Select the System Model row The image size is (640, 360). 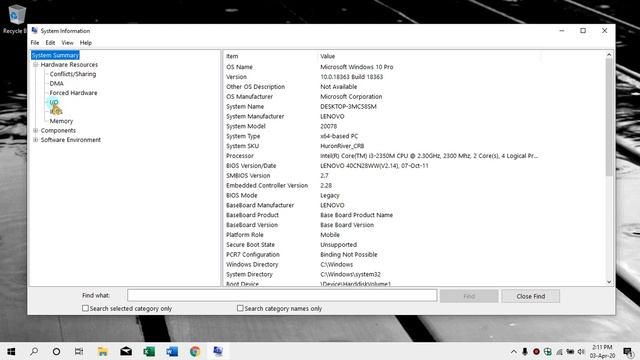pyautogui.click(x=414, y=126)
